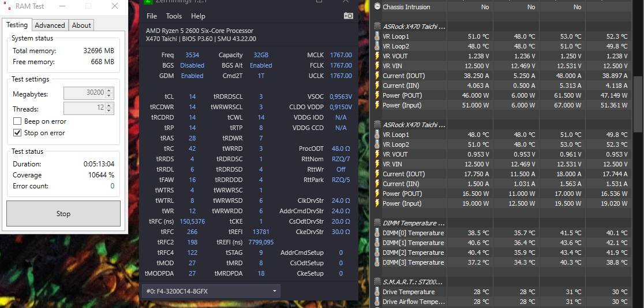The width and height of the screenshot is (644, 308).
Task: Click the Chassis Intrusion sensor icon
Action: [x=377, y=6]
